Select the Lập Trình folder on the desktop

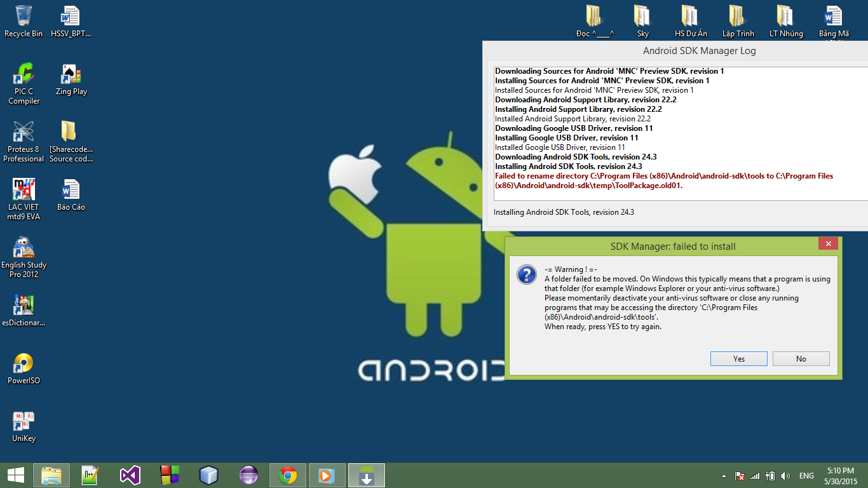(x=738, y=22)
